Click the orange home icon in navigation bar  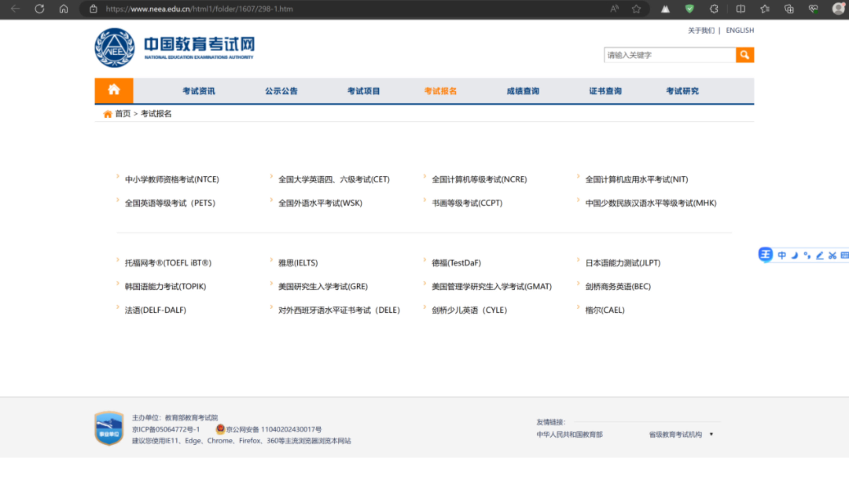[x=114, y=90]
